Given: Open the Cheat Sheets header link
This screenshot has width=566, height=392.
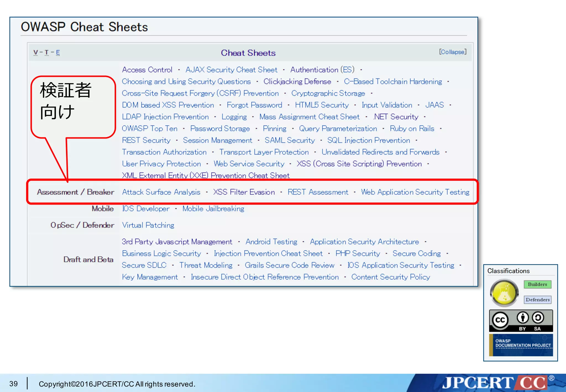Looking at the screenshot, I should [x=248, y=53].
